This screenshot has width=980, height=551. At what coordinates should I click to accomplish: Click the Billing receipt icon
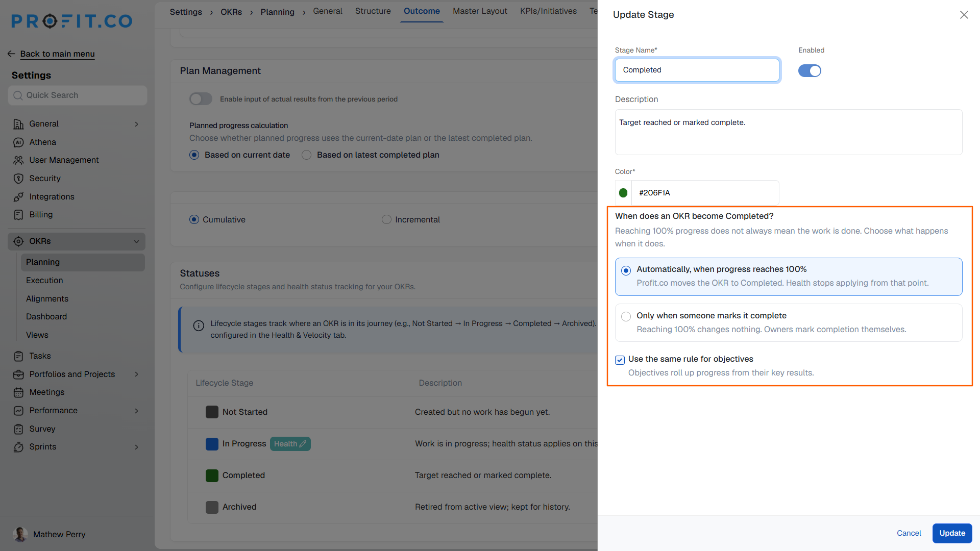pyautogui.click(x=18, y=215)
